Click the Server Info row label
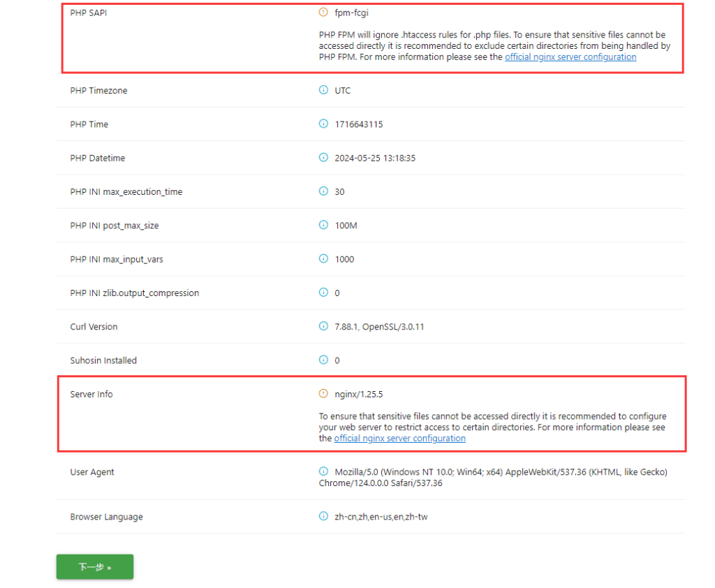The width and height of the screenshot is (715, 588). click(91, 395)
